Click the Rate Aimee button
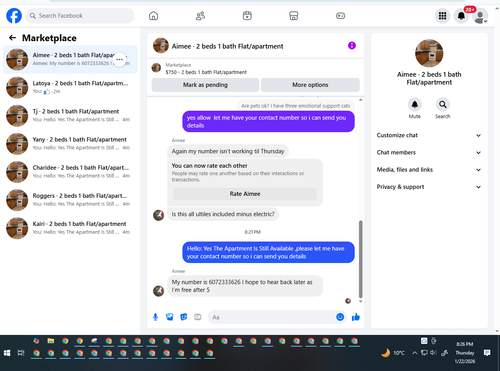This screenshot has height=371, width=500. coord(245,194)
